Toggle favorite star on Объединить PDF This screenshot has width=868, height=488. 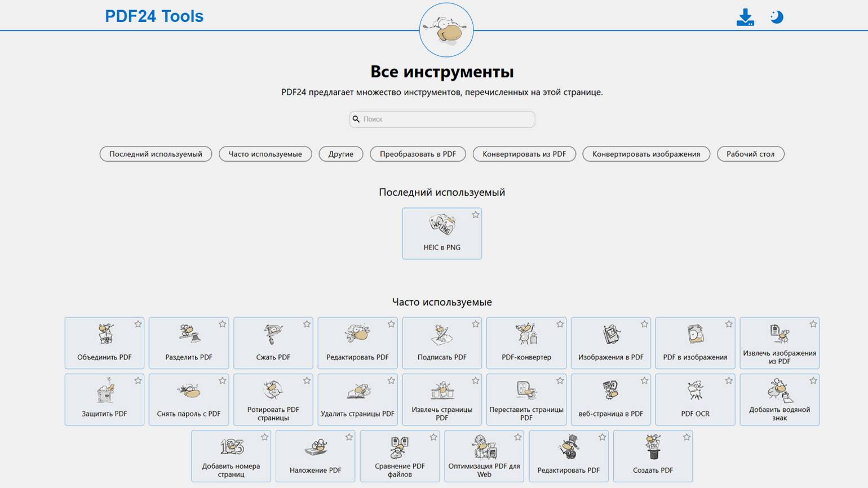point(138,324)
